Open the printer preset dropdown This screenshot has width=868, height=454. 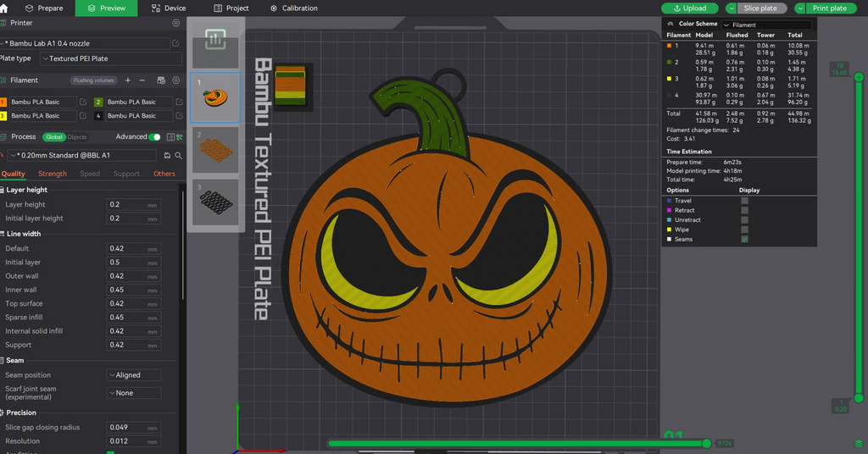86,43
